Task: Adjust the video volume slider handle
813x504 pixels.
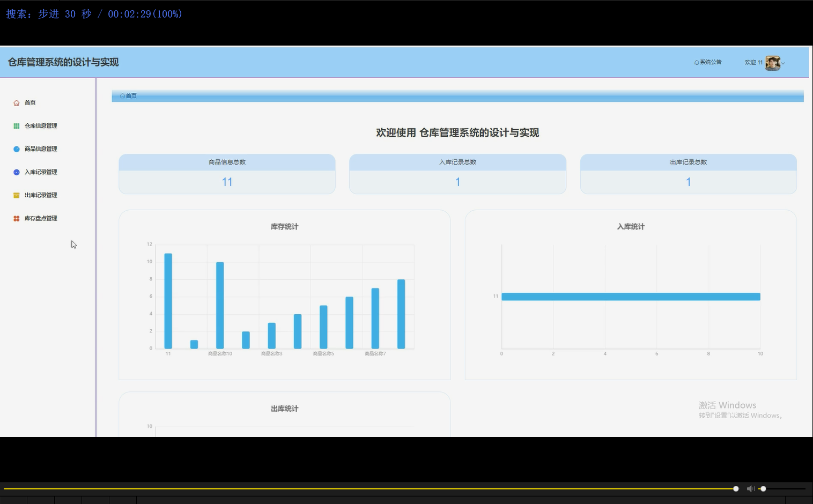Action: pyautogui.click(x=763, y=488)
